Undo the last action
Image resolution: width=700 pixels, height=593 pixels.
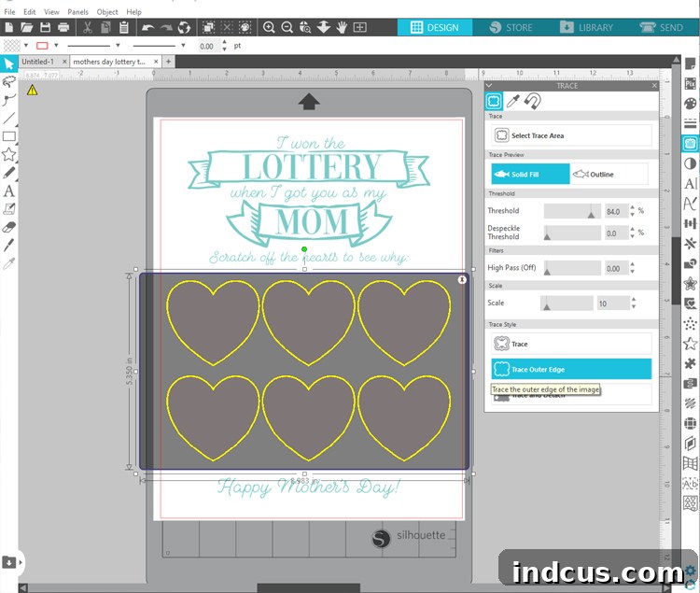pos(147,28)
